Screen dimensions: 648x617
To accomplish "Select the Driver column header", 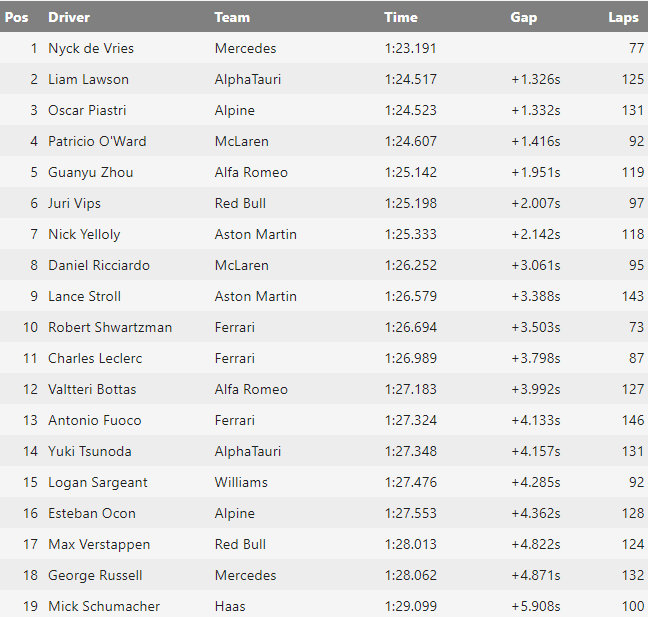I will tap(69, 17).
